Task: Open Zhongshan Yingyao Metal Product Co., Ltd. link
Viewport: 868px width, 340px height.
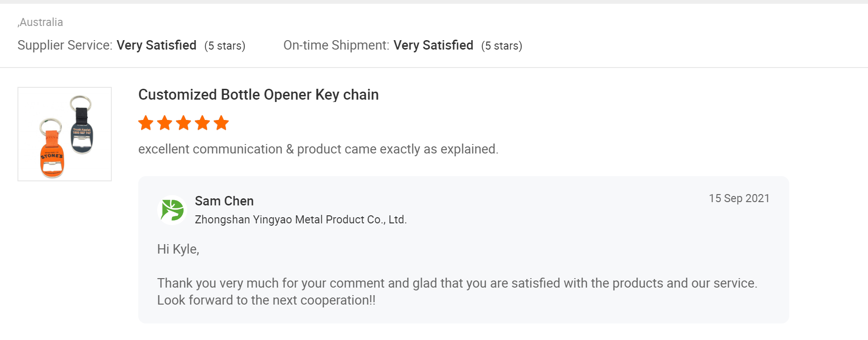Action: [301, 220]
